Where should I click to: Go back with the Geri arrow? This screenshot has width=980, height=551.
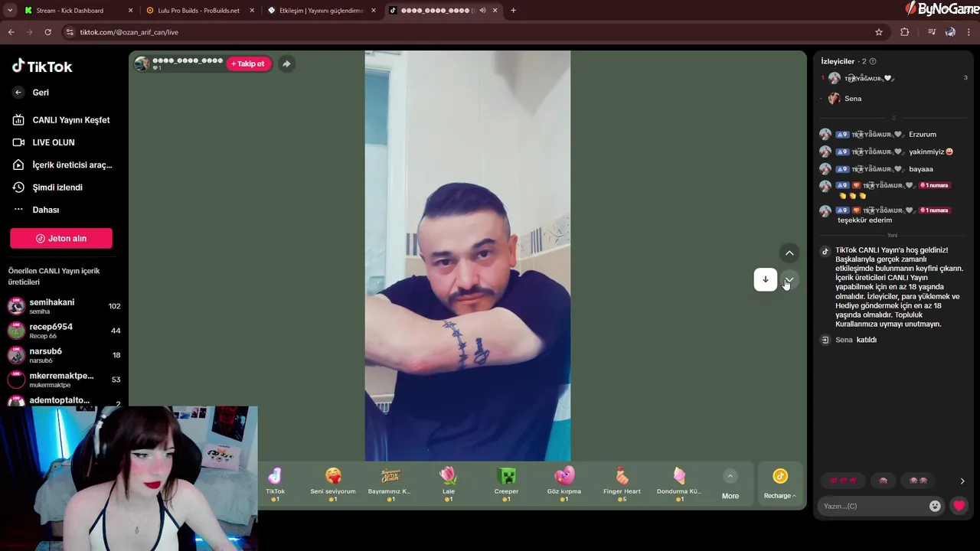tap(18, 93)
